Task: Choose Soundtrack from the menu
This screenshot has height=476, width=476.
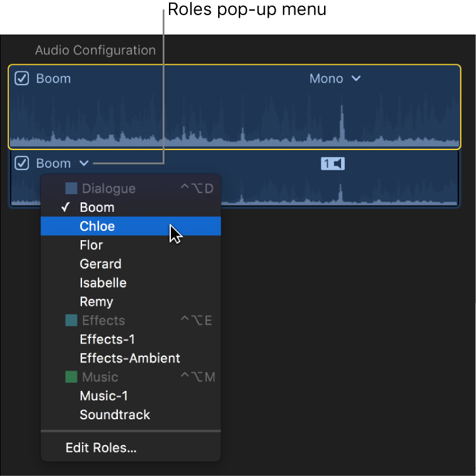Action: point(115,415)
